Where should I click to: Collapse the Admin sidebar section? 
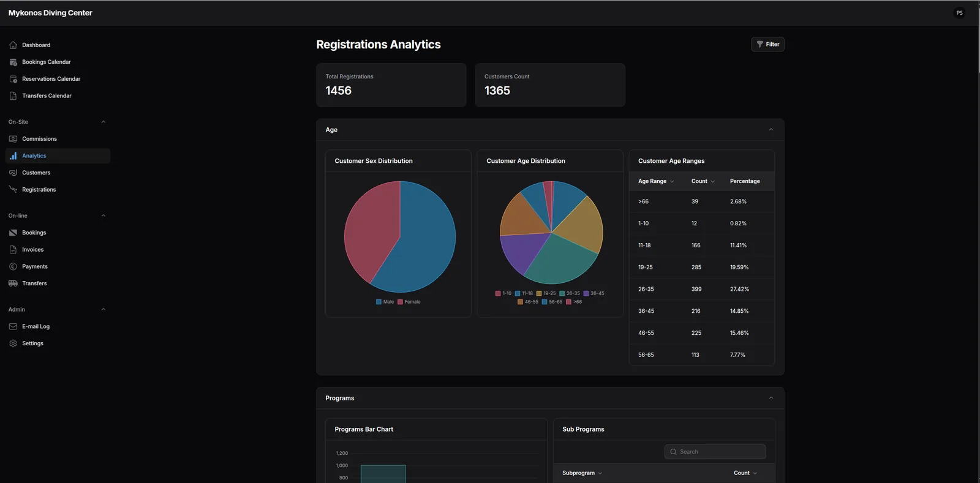point(104,309)
